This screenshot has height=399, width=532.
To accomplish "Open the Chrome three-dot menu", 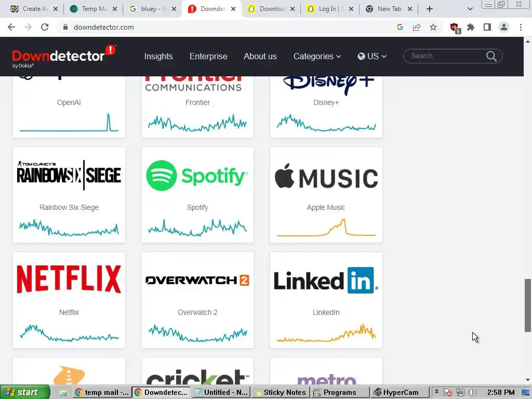I will point(521,27).
